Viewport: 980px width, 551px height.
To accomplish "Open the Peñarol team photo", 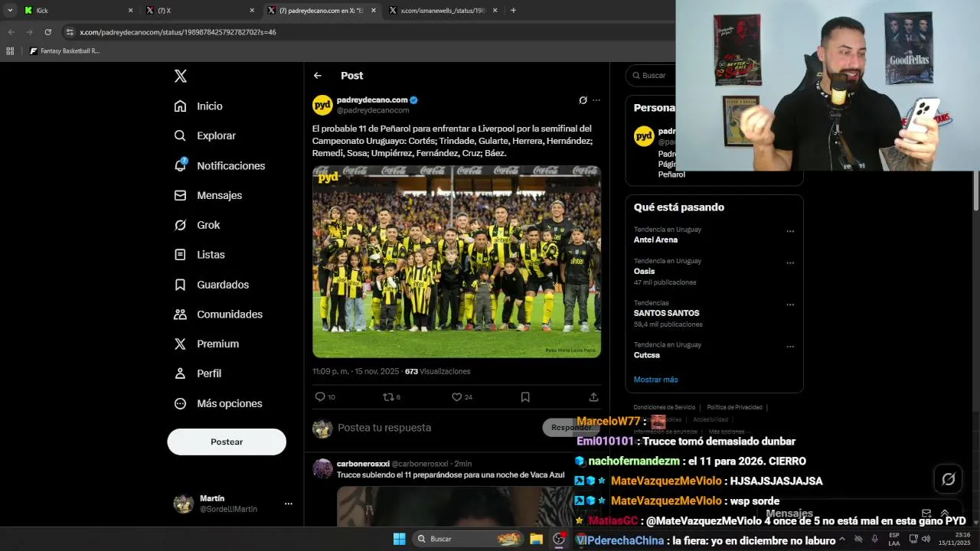I will coord(456,262).
